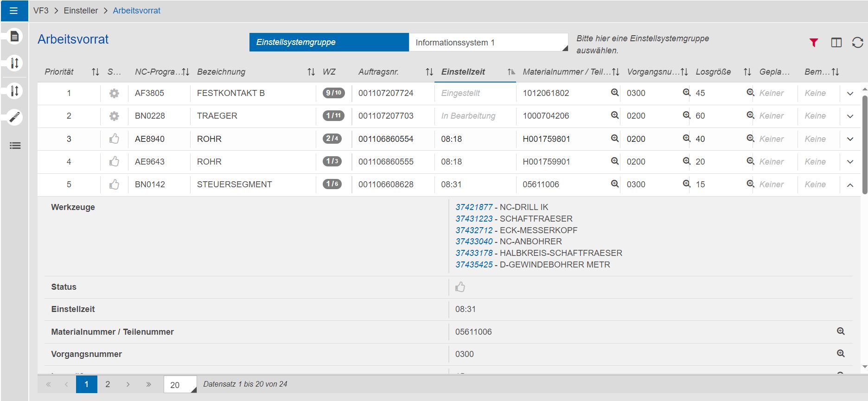Click Einsteller in the breadcrumb
The image size is (868, 401).
(81, 11)
